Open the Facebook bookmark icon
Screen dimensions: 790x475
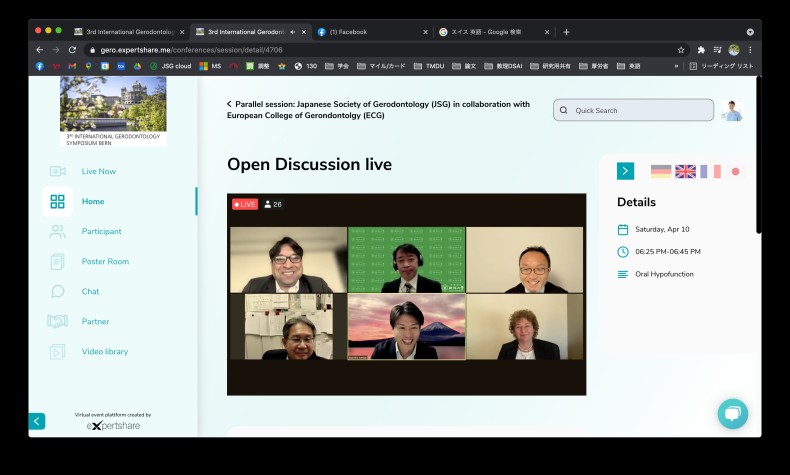coord(40,66)
